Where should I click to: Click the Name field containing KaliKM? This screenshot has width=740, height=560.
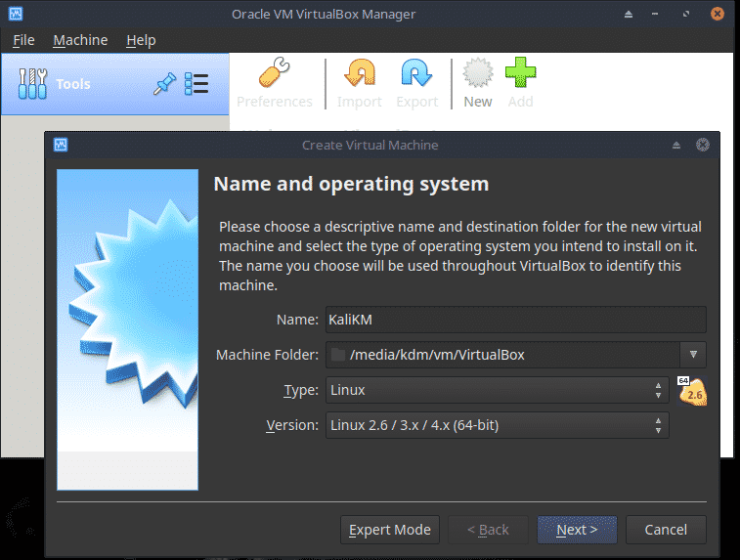click(515, 320)
